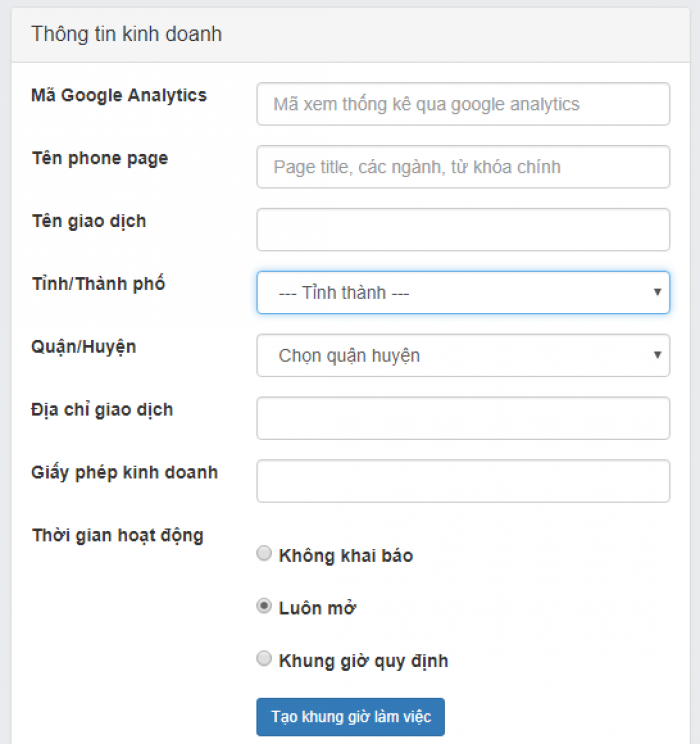Focus the input box beside Giấy phép kinh doanh
Image resolution: width=700 pixels, height=744 pixels.
(x=463, y=481)
